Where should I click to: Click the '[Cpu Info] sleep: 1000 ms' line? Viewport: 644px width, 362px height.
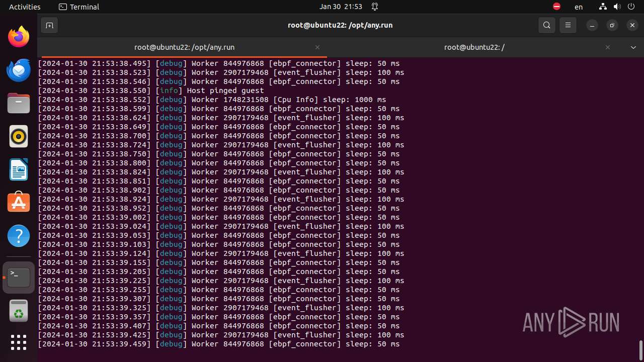point(212,100)
